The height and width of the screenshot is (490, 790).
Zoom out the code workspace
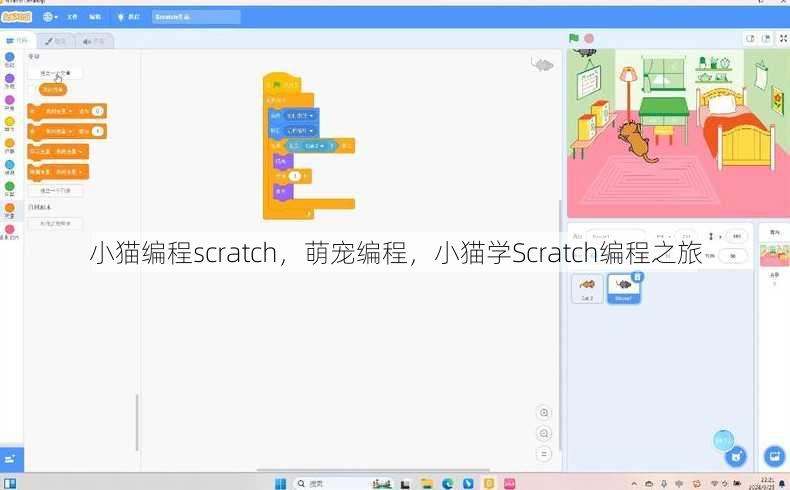pos(544,433)
